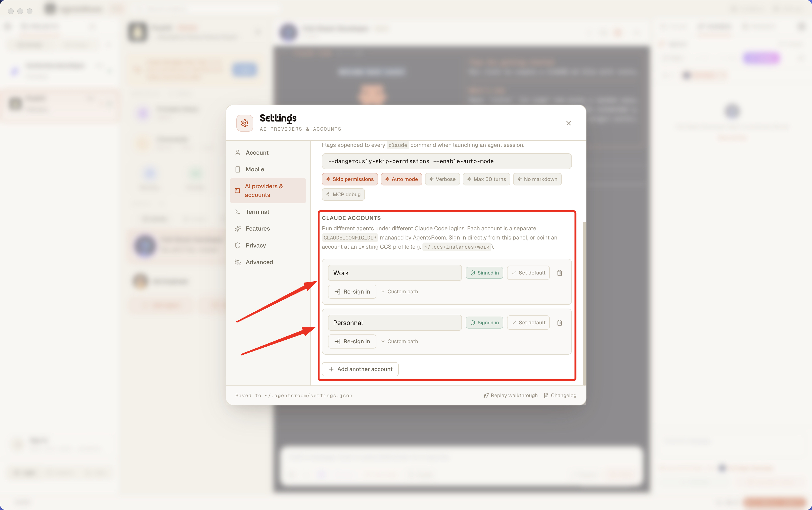Add another Claude account

pyautogui.click(x=360, y=369)
